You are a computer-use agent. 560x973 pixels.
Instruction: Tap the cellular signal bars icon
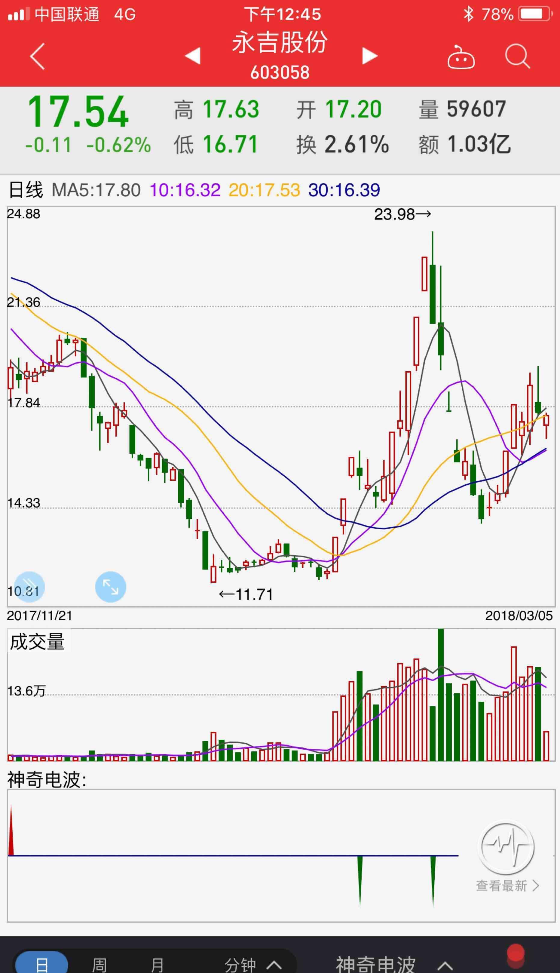click(18, 15)
